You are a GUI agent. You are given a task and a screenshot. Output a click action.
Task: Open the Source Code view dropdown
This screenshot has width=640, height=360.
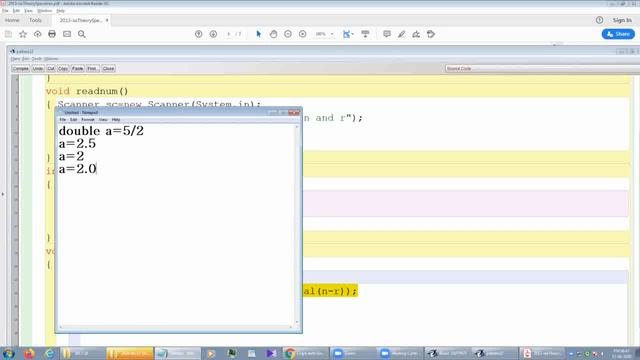click(x=542, y=69)
